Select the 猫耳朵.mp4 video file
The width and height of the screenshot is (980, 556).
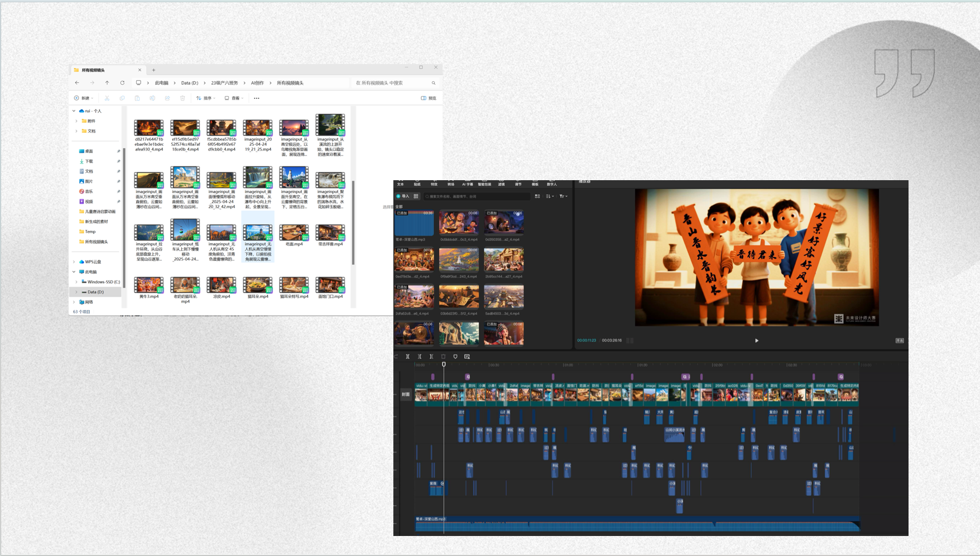point(258,288)
